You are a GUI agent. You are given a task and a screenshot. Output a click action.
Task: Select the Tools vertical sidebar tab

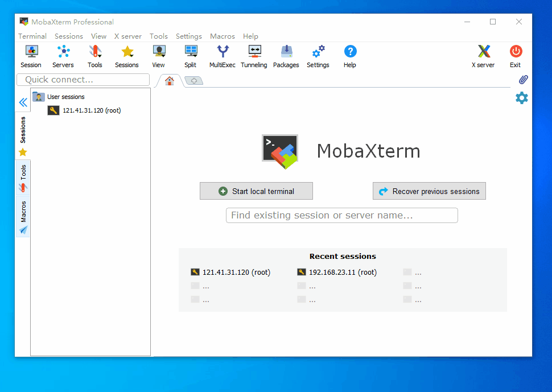[x=23, y=178]
